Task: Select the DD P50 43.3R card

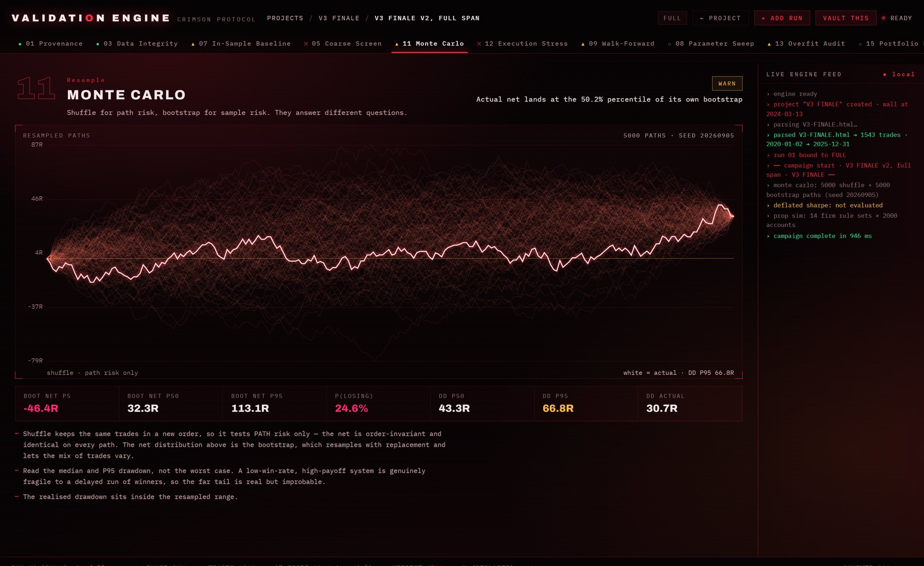Action: coord(482,403)
